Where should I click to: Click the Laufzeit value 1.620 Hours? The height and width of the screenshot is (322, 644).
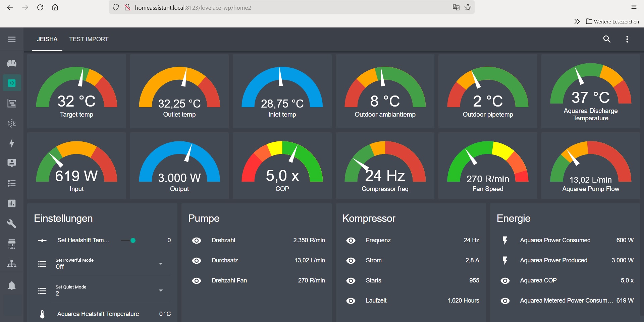pyautogui.click(x=463, y=301)
